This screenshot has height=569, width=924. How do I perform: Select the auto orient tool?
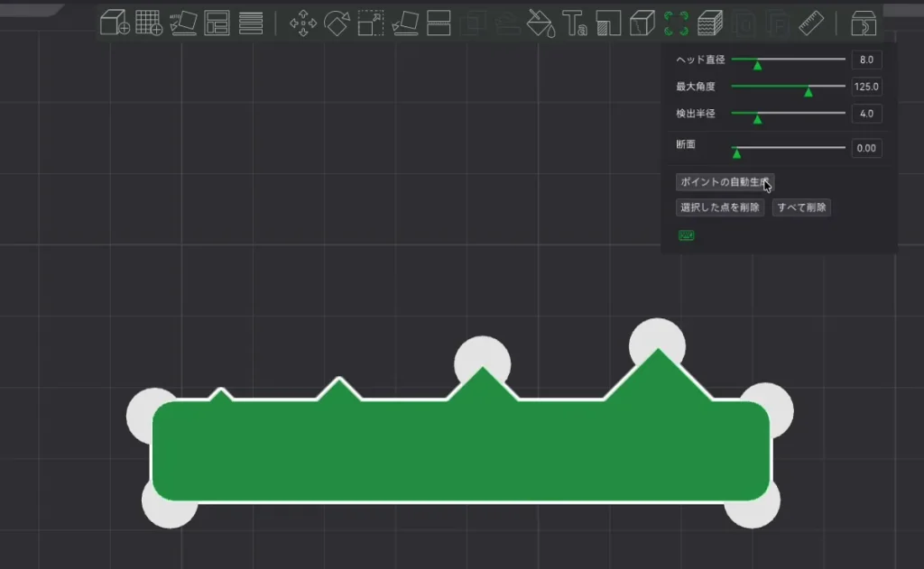point(183,23)
